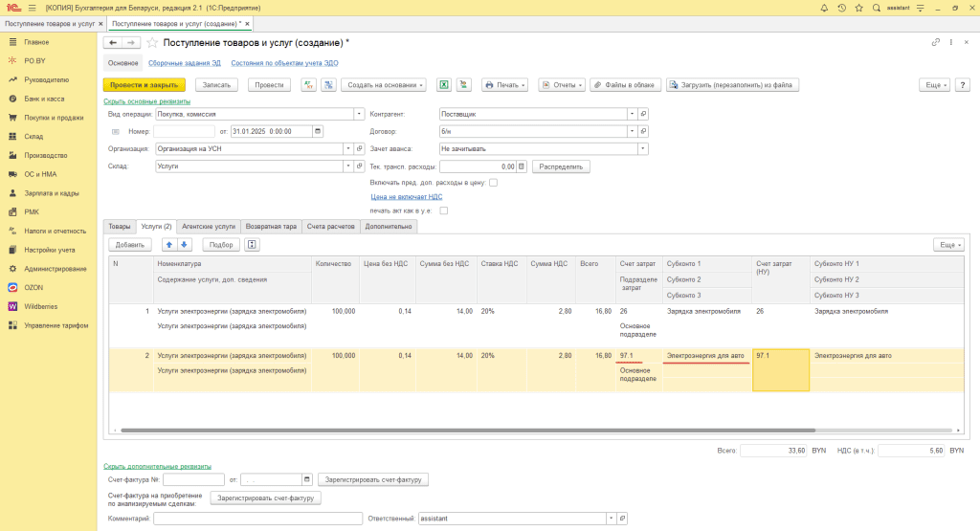Click the 'Провести и закрыть' button
This screenshot has height=531, width=980.
(x=145, y=84)
